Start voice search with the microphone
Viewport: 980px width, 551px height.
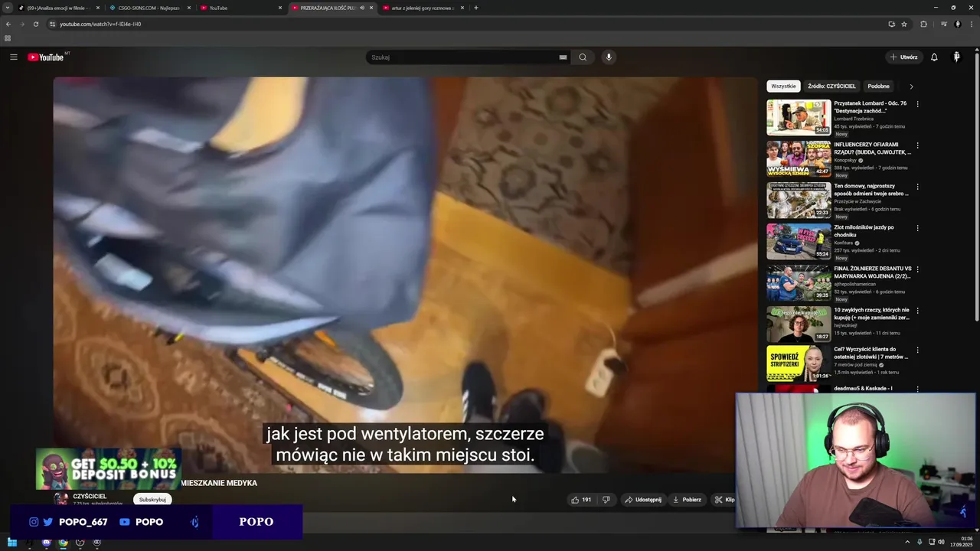609,57
